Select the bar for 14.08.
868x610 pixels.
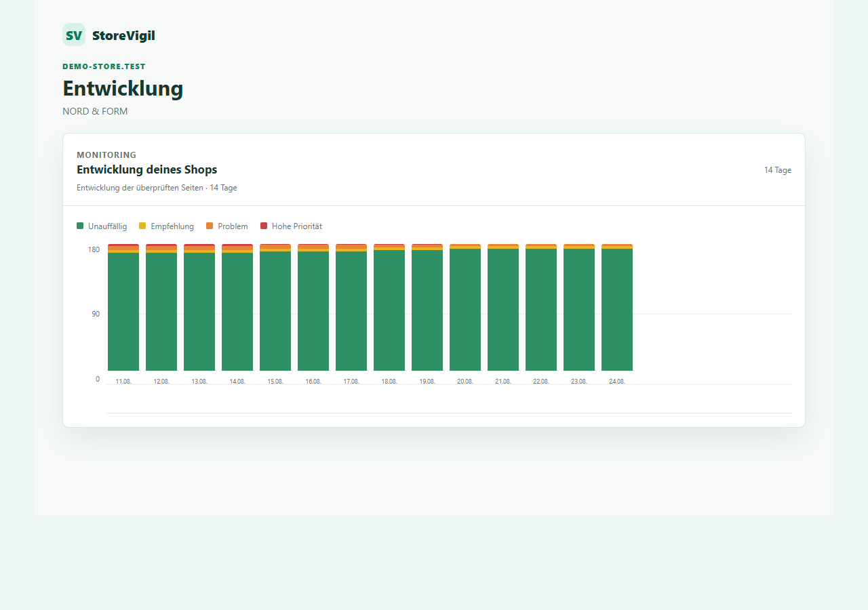[237, 307]
